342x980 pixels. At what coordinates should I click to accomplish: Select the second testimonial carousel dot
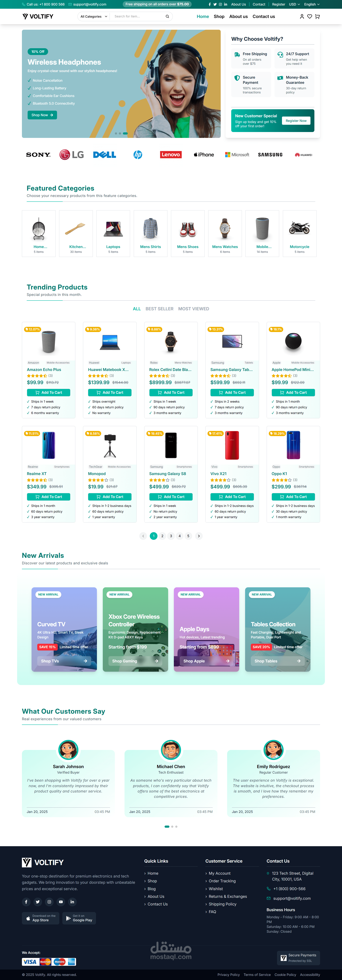(x=172, y=826)
